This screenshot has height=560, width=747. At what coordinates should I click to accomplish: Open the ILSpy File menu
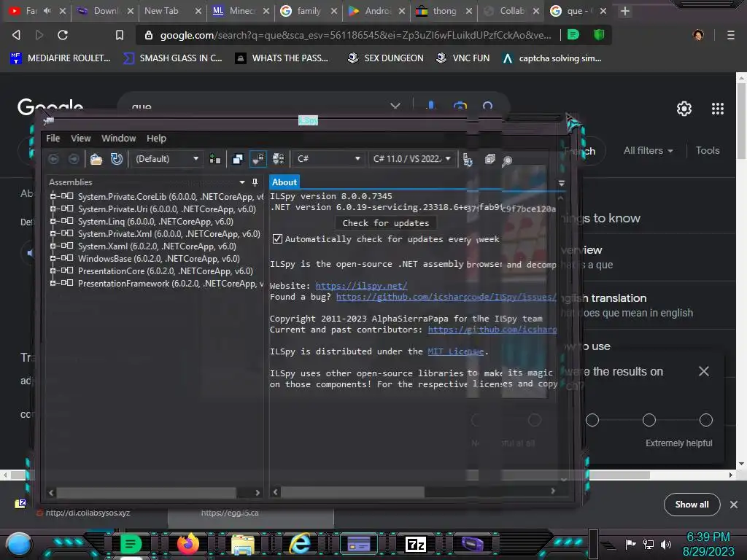point(53,138)
